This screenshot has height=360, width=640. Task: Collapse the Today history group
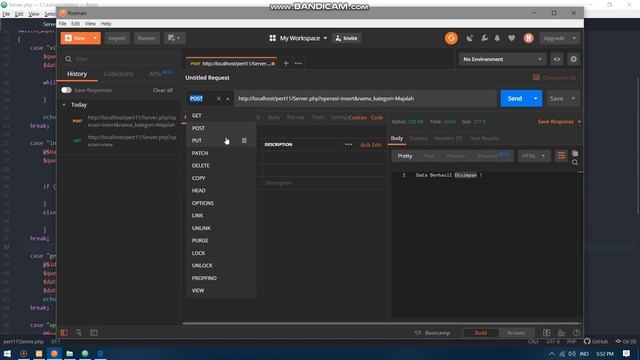pyautogui.click(x=64, y=105)
